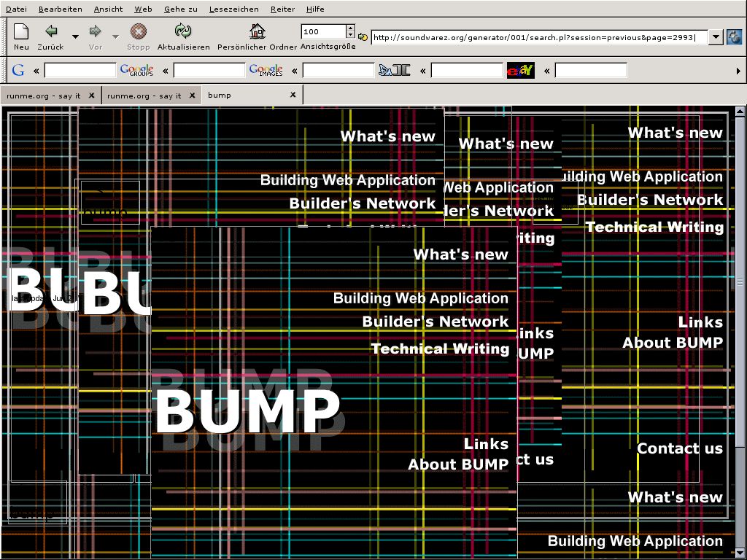Screen dimensions: 747x560
Task: Close the bump tab
Action: pos(293,95)
